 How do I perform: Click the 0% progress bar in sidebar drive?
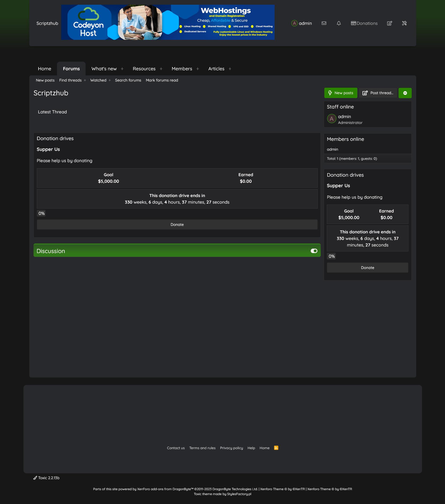[x=332, y=256]
